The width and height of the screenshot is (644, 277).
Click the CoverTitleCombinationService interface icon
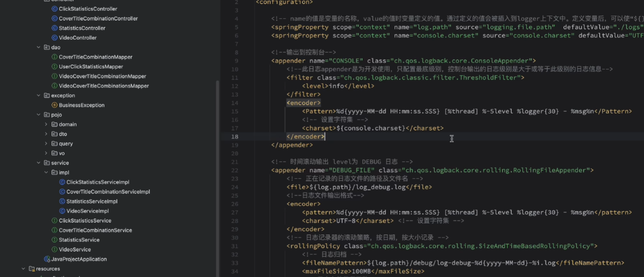[55, 230]
